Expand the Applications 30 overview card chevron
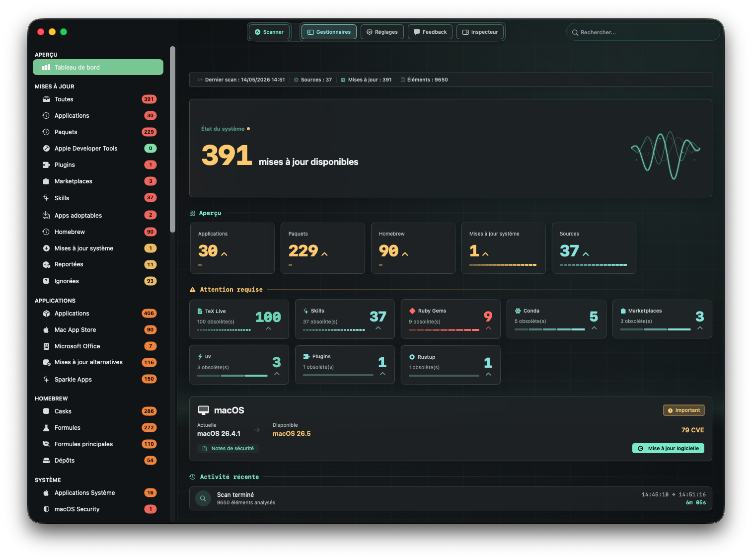The height and width of the screenshot is (560, 752). coord(225,254)
